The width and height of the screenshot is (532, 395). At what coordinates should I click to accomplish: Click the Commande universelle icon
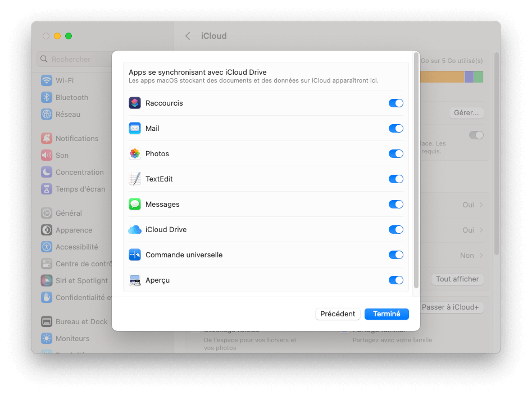pos(135,255)
